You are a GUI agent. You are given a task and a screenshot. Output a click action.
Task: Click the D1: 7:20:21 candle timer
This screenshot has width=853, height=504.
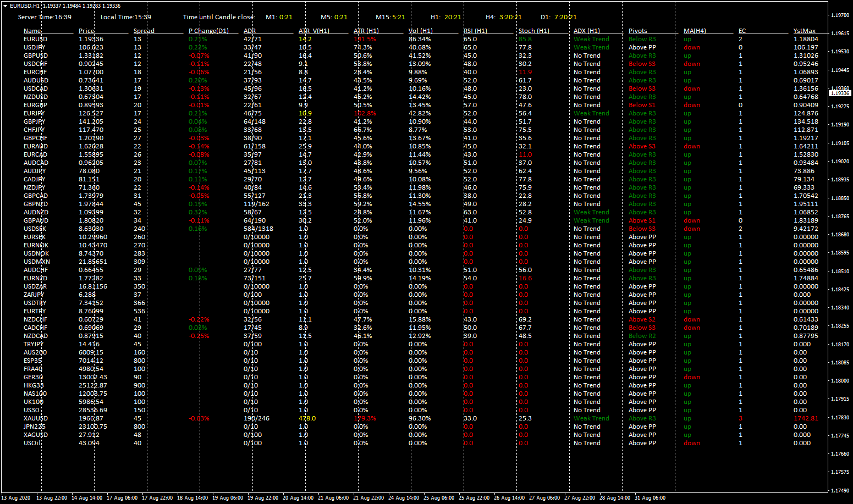pos(559,17)
